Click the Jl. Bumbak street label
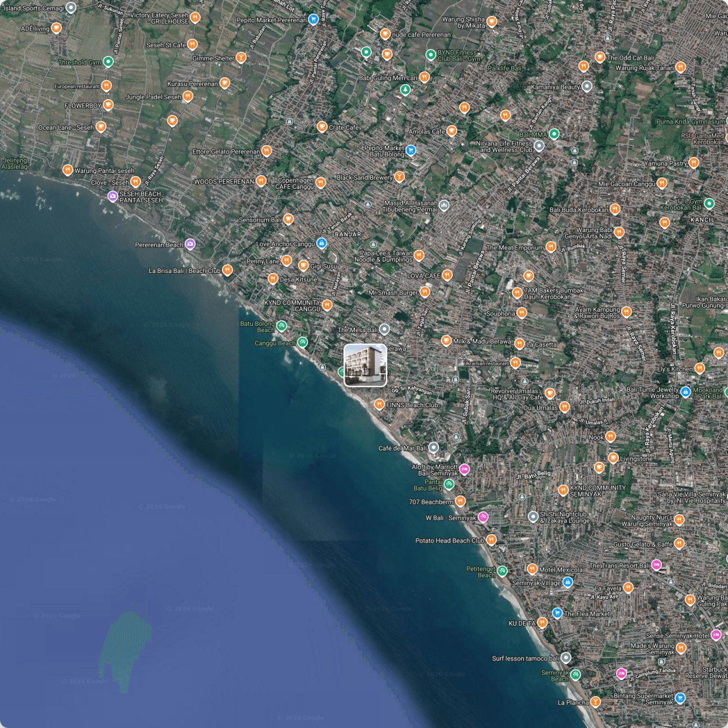This screenshot has height=728, width=728. pyautogui.click(x=573, y=248)
